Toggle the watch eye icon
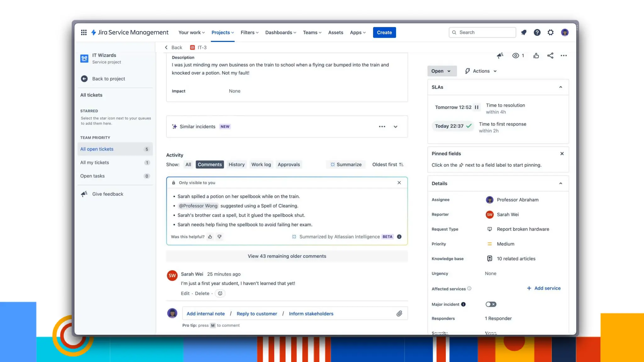Viewport: 644px width, 362px height. tap(516, 56)
